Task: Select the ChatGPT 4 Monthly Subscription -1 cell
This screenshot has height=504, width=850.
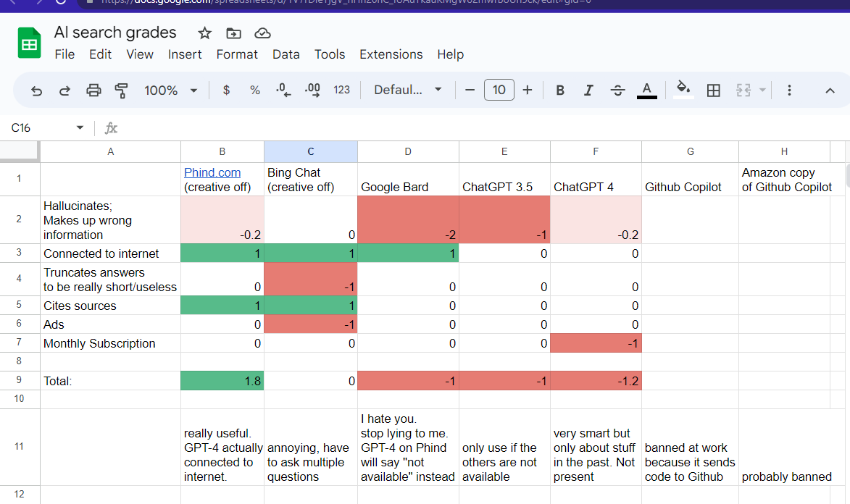Action: click(596, 343)
